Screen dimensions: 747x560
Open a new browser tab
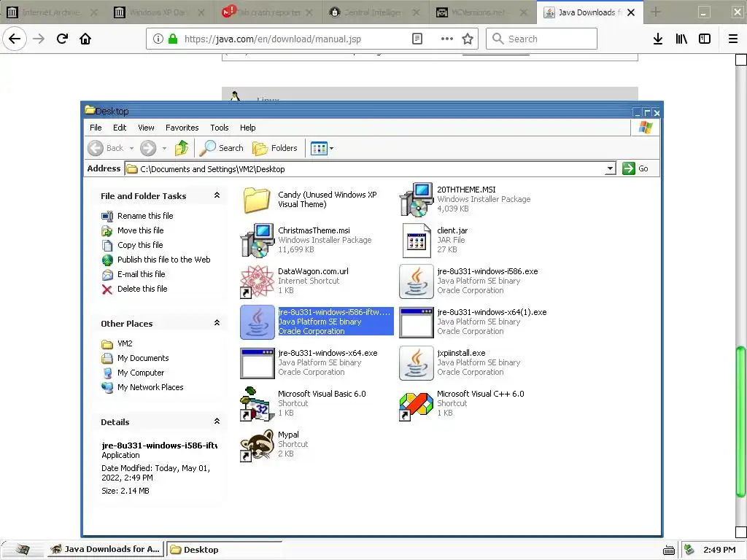(x=656, y=12)
